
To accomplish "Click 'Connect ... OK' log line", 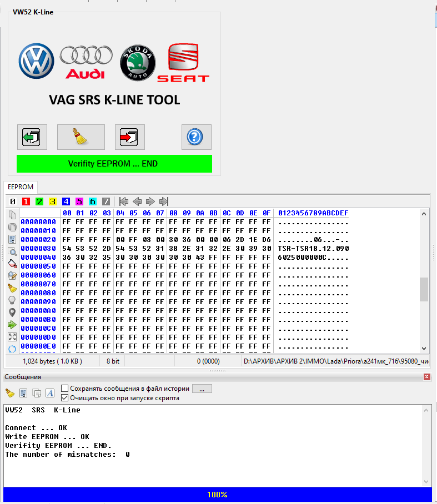I will (x=36, y=428).
